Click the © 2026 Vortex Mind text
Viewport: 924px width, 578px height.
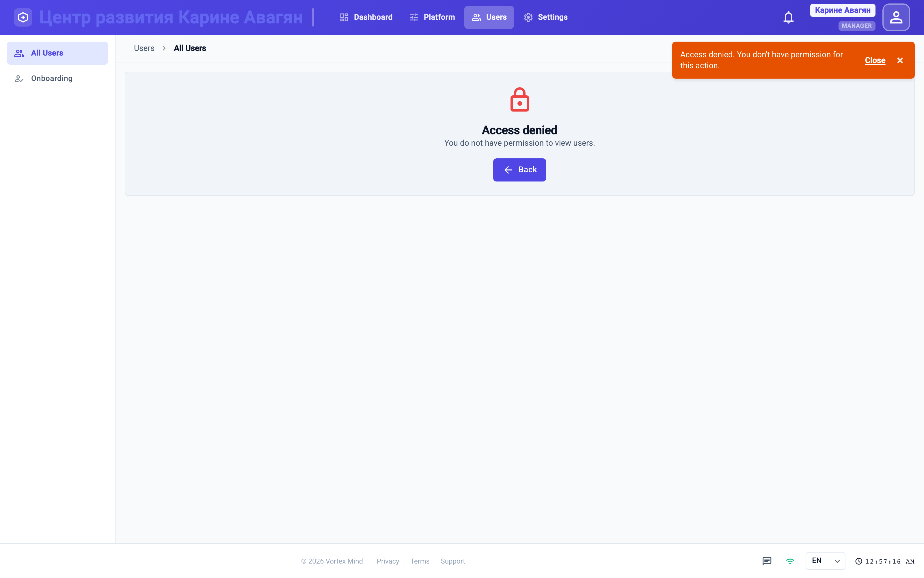332,561
